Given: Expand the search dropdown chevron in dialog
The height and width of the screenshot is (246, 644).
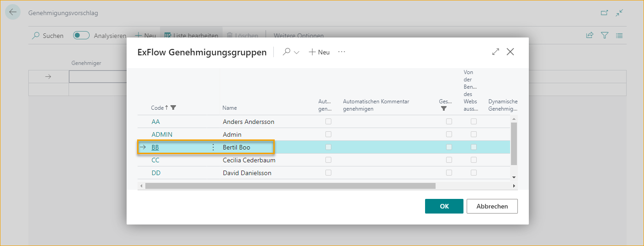Looking at the screenshot, I should tap(297, 53).
